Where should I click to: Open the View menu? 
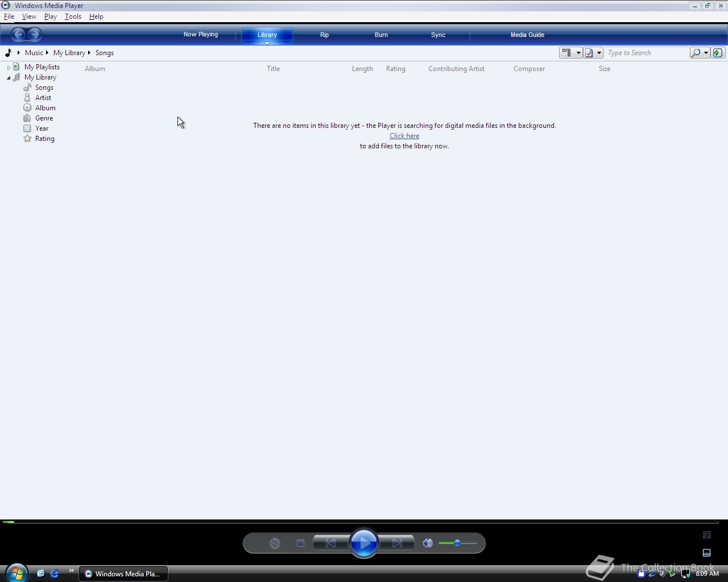[29, 16]
